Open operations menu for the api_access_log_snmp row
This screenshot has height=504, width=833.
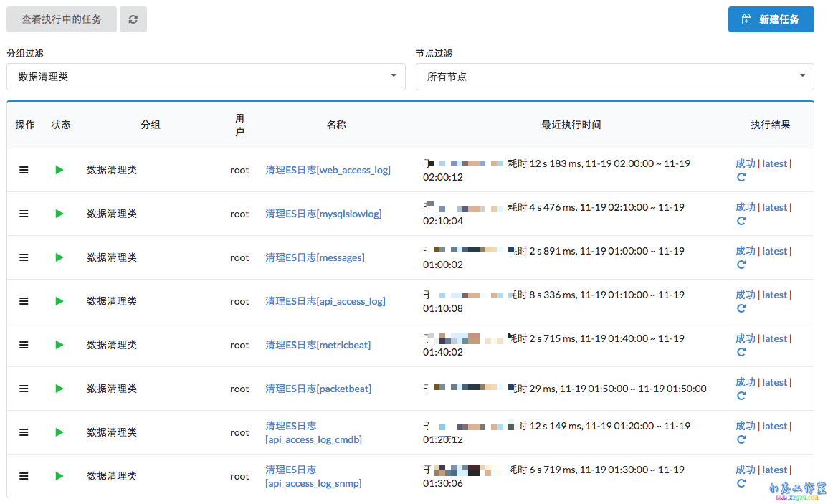click(24, 475)
